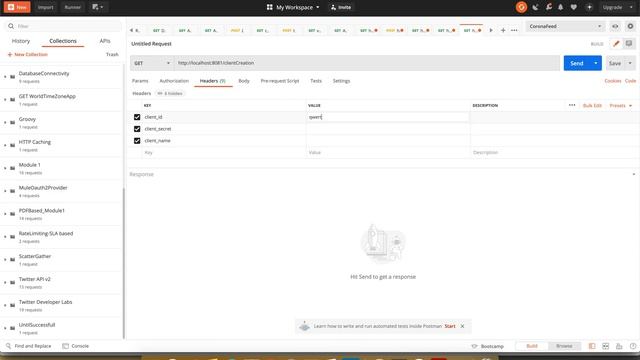Select the PDFBased_Module1 collection
This screenshot has height=360, width=640.
pos(61,214)
